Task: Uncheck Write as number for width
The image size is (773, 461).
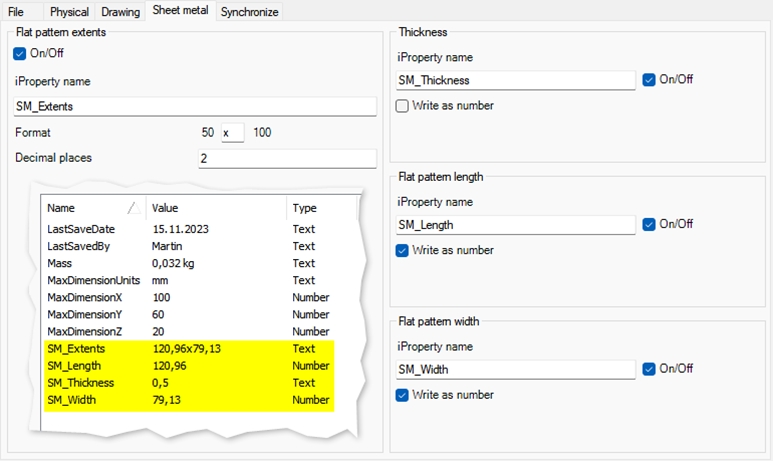Action: (x=402, y=395)
